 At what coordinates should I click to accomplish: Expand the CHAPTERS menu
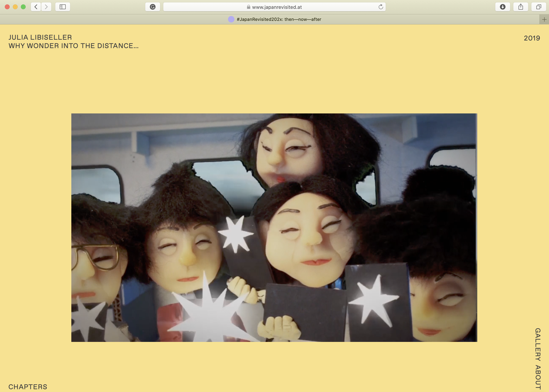coord(28,386)
